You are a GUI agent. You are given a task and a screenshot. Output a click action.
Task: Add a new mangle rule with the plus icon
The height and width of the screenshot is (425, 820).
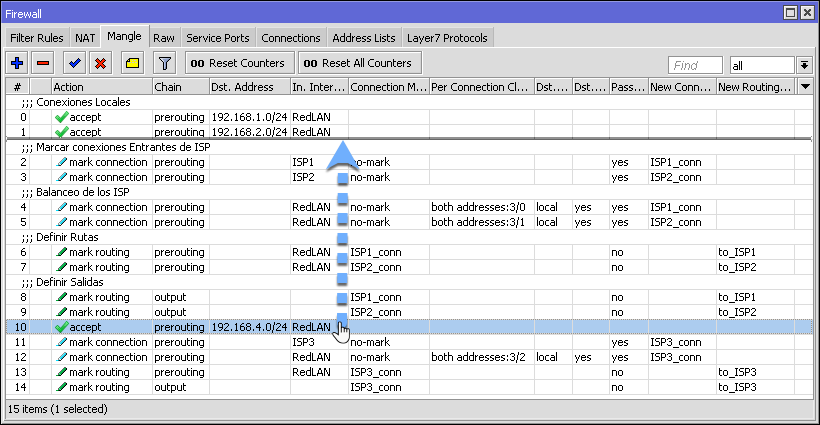pos(17,63)
